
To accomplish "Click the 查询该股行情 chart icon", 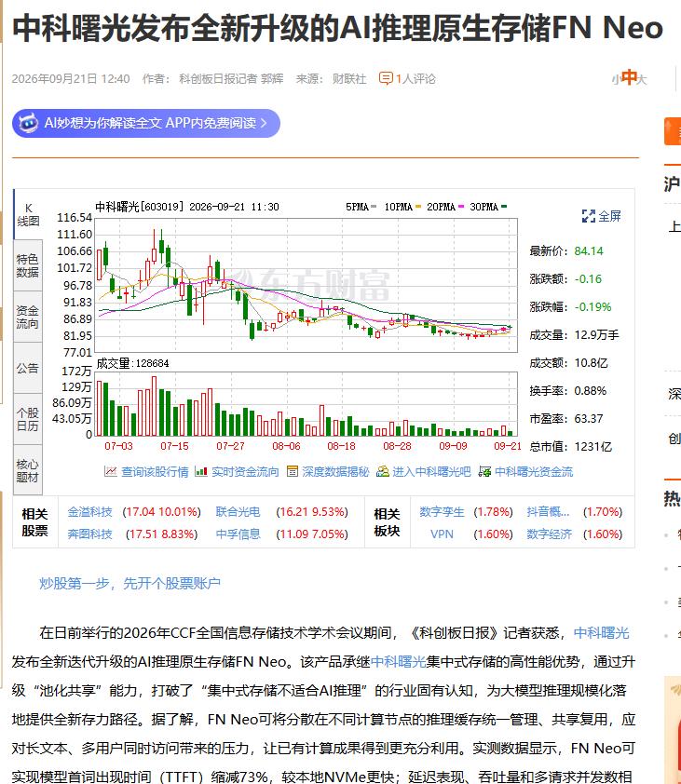I will (111, 471).
